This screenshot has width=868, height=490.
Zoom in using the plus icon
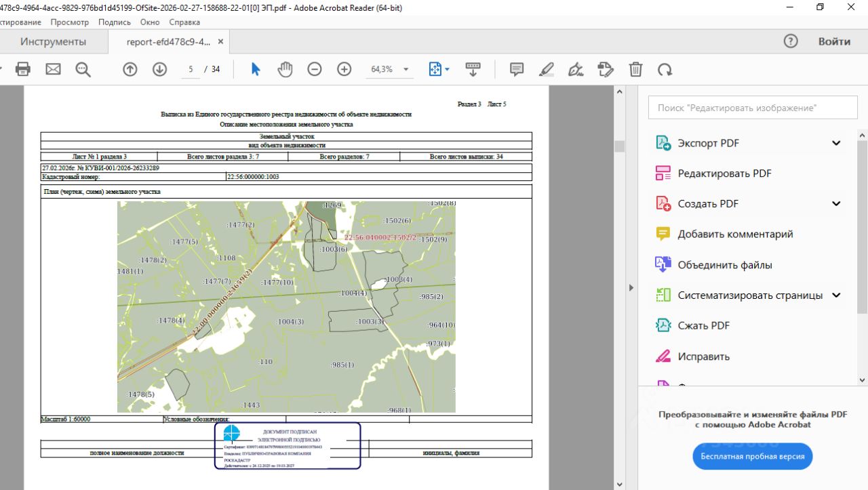coord(344,69)
